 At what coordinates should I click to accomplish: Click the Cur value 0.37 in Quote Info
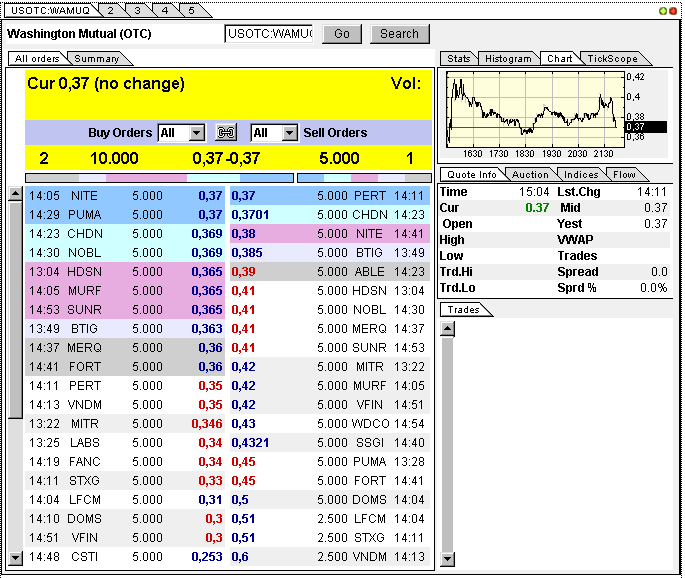[537, 208]
